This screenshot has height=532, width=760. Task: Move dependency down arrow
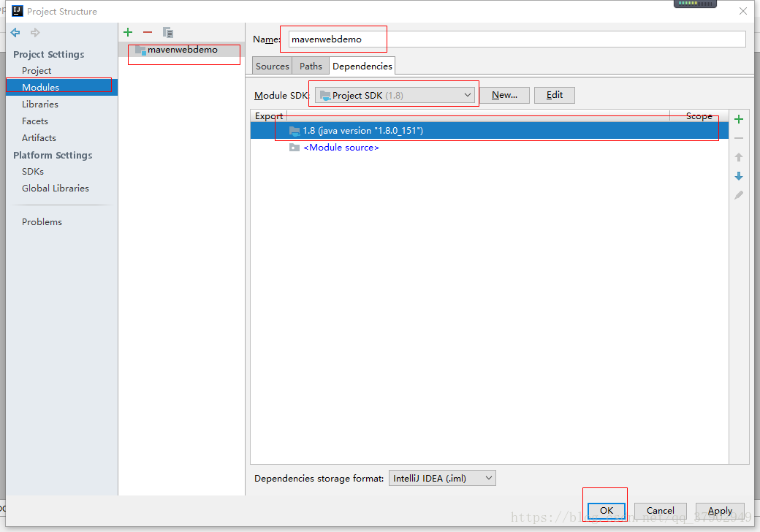tap(739, 176)
